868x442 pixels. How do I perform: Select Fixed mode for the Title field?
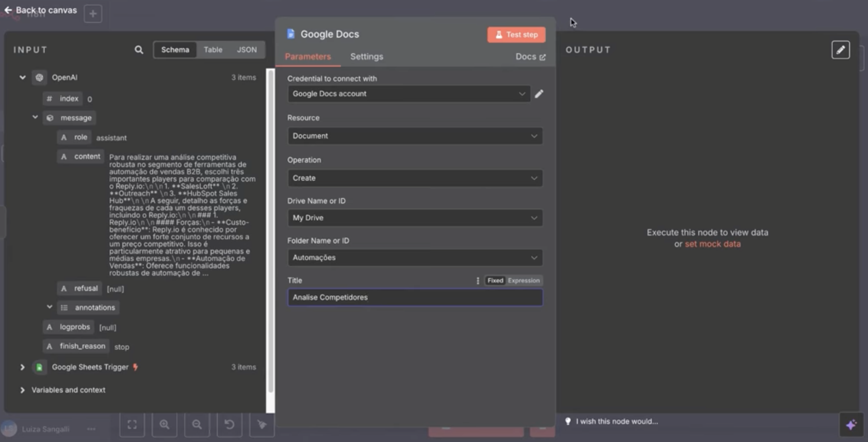point(495,280)
